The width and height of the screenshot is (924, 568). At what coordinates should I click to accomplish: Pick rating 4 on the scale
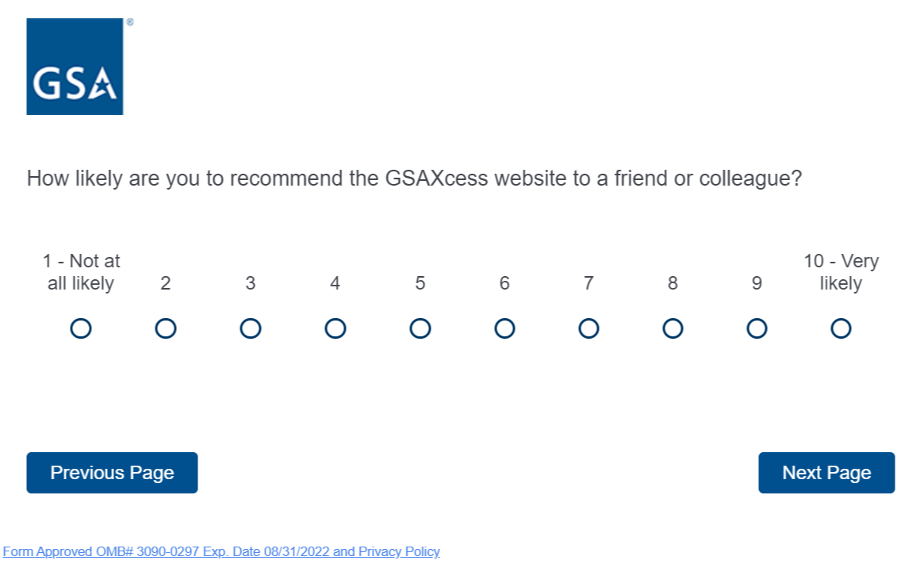point(335,328)
